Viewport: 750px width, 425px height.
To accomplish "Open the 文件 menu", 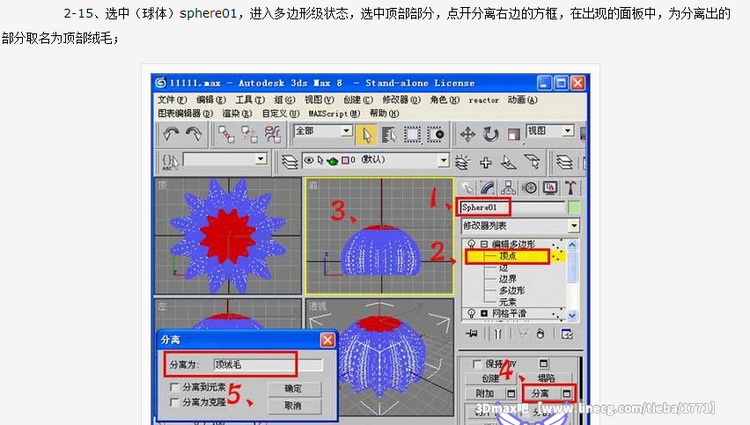I will (x=172, y=100).
